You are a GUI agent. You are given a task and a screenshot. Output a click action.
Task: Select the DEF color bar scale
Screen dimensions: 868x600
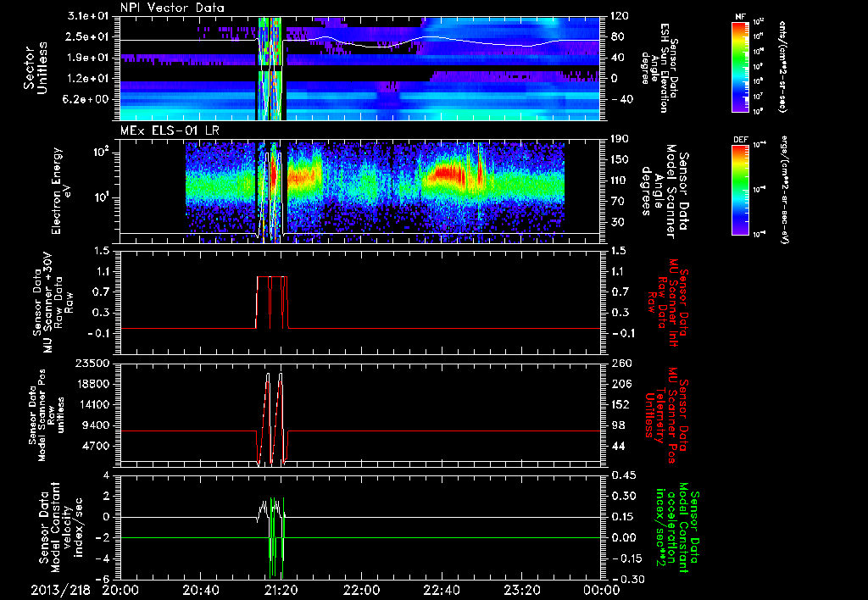[x=741, y=190]
